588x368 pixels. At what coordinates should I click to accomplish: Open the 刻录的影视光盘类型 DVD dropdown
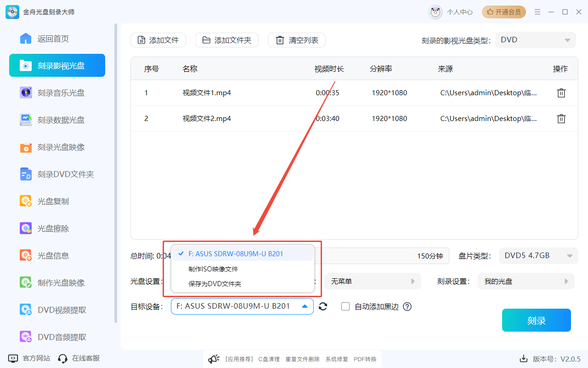tap(535, 40)
